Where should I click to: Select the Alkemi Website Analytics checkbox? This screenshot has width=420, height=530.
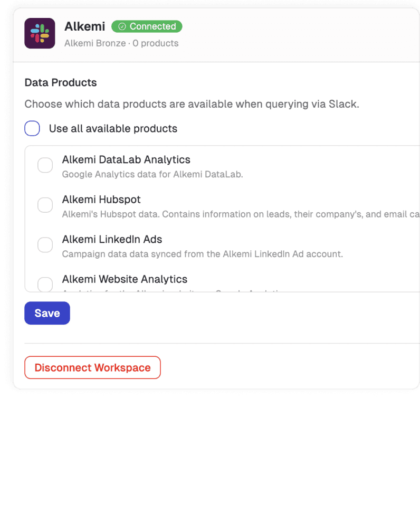pyautogui.click(x=45, y=285)
